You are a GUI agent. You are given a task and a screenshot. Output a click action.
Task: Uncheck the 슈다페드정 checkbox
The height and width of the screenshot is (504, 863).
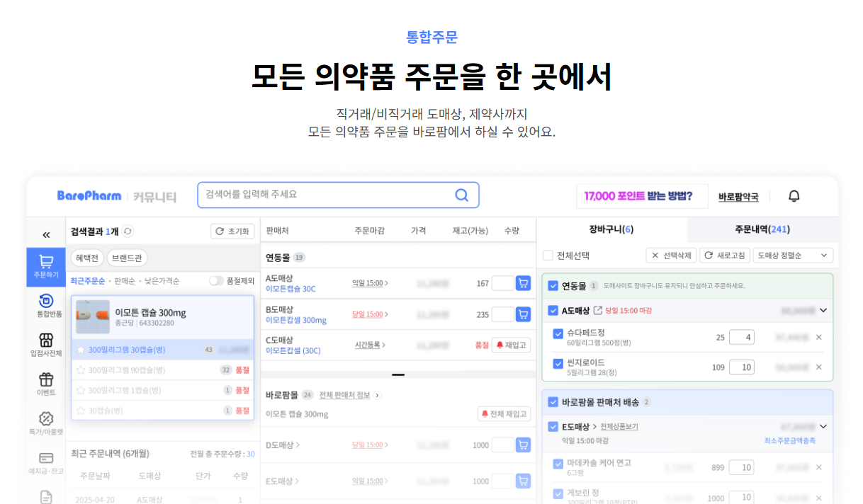click(x=558, y=333)
